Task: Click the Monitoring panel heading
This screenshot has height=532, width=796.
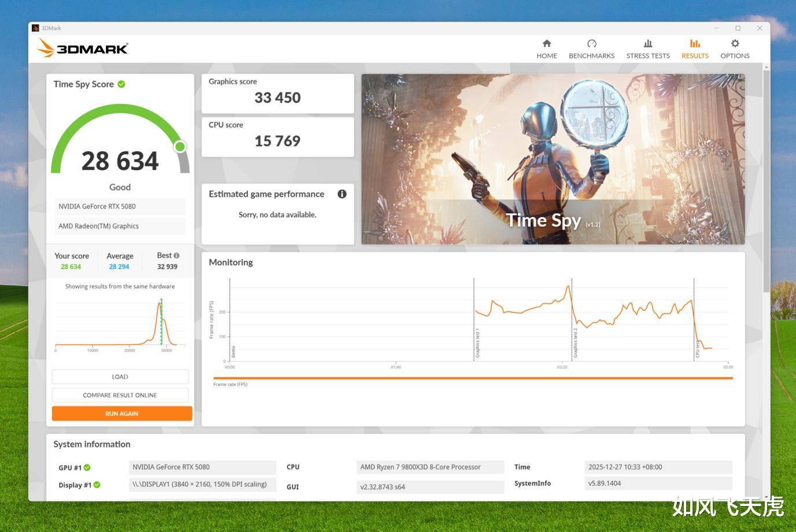Action: pos(231,262)
